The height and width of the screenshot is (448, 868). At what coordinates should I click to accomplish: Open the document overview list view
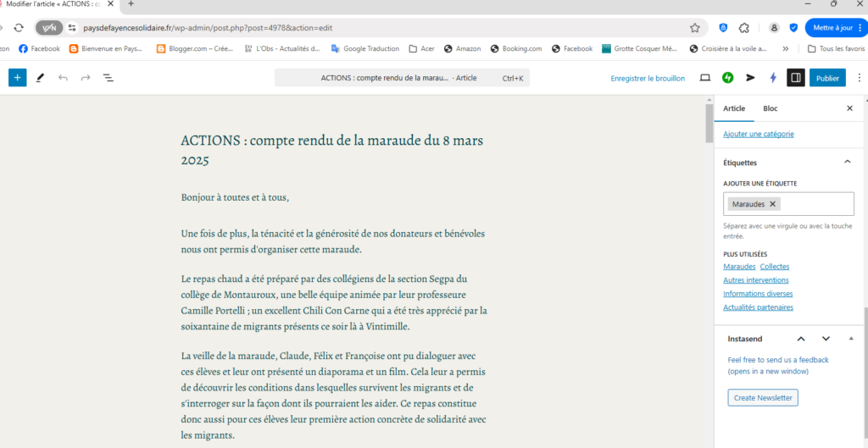click(x=108, y=78)
